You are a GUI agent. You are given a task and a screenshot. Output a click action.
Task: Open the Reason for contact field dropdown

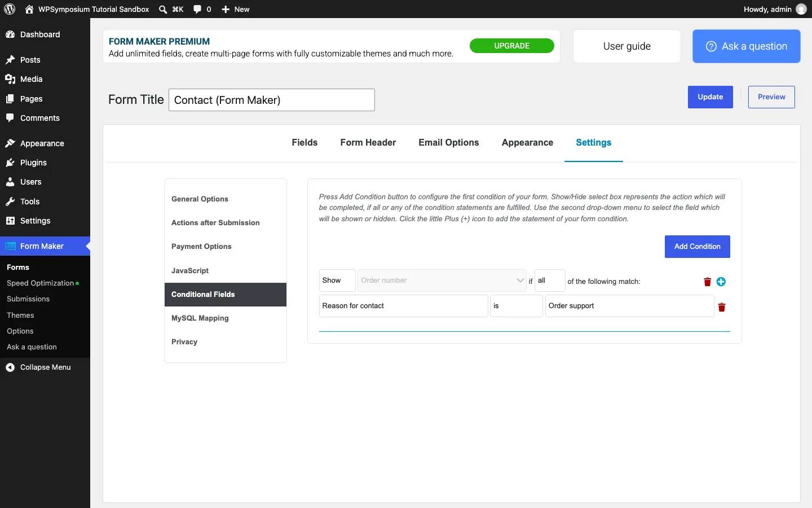pyautogui.click(x=404, y=306)
